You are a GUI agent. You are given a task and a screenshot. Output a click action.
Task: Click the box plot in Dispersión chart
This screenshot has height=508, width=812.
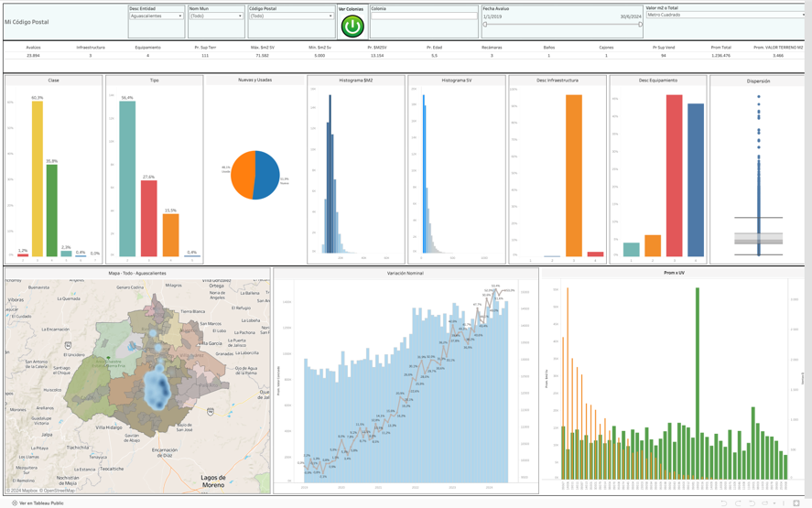click(759, 238)
